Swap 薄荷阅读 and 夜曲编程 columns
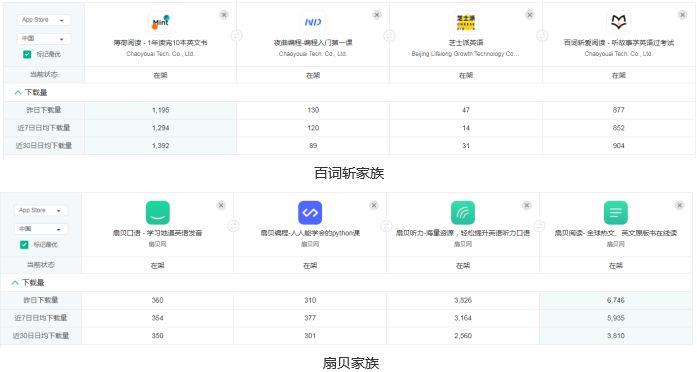 [236, 36]
